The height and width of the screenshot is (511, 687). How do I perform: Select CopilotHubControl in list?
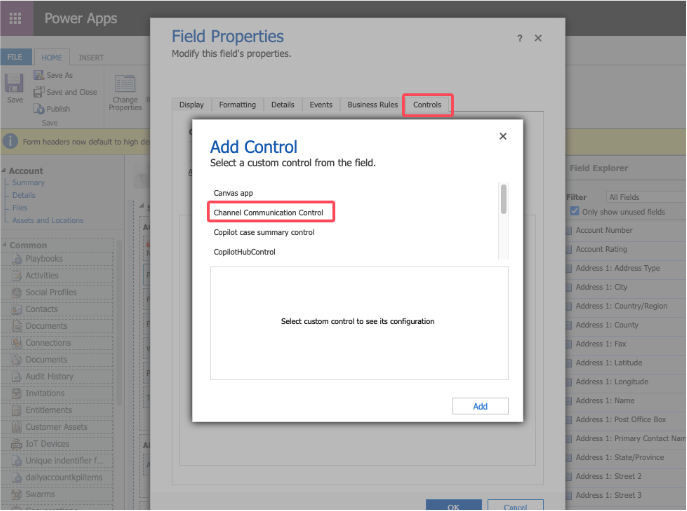[x=244, y=252]
